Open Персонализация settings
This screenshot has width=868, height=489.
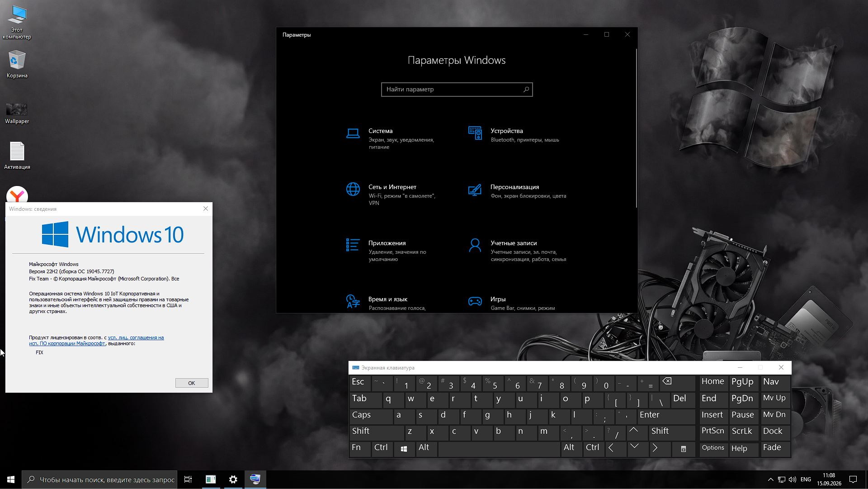518,191
